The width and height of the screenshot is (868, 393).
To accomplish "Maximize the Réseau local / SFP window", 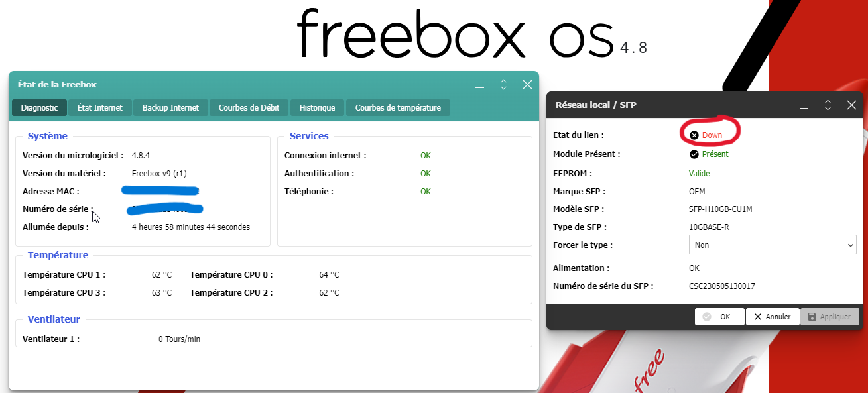I will (828, 105).
